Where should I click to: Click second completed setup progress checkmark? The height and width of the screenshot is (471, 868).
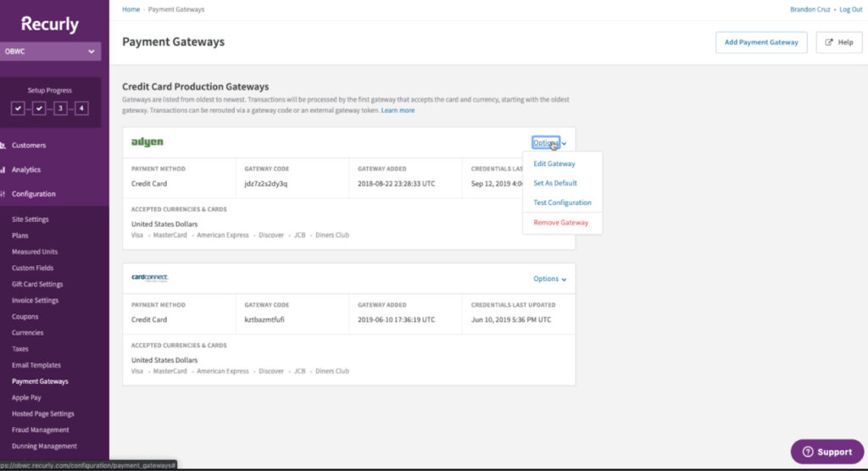point(39,108)
